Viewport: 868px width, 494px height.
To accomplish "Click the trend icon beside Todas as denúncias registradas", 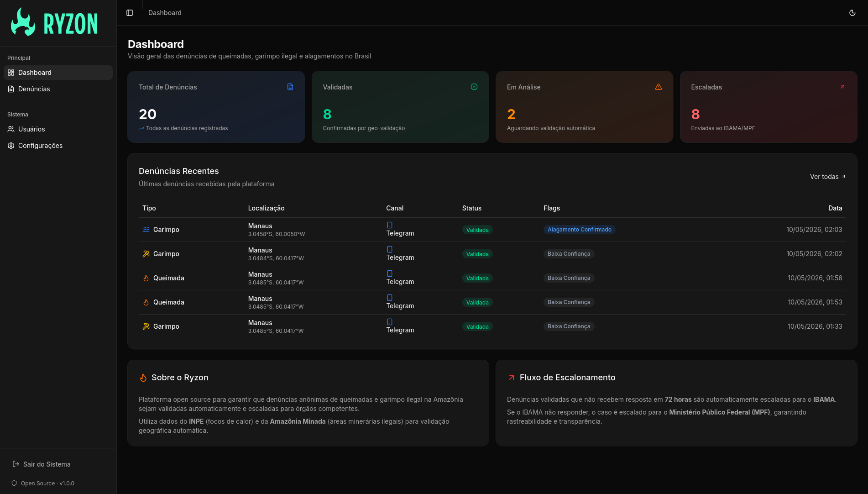I will click(141, 128).
